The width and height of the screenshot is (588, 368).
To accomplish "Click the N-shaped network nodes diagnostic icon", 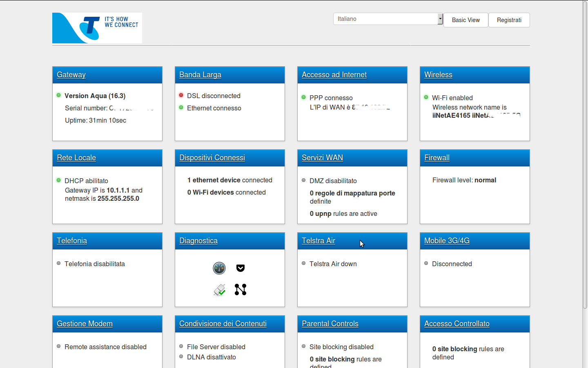I will click(x=241, y=289).
